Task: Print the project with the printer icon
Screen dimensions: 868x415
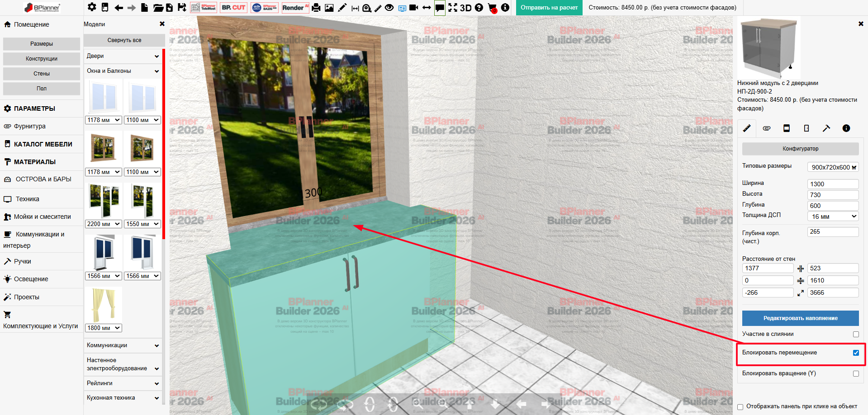Action: (316, 8)
